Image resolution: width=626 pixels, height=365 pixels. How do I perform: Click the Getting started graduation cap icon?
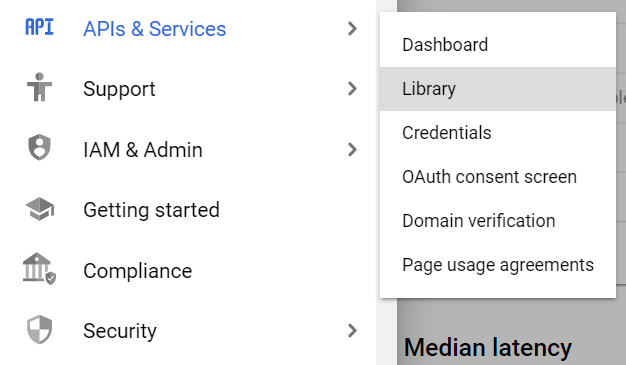point(40,208)
